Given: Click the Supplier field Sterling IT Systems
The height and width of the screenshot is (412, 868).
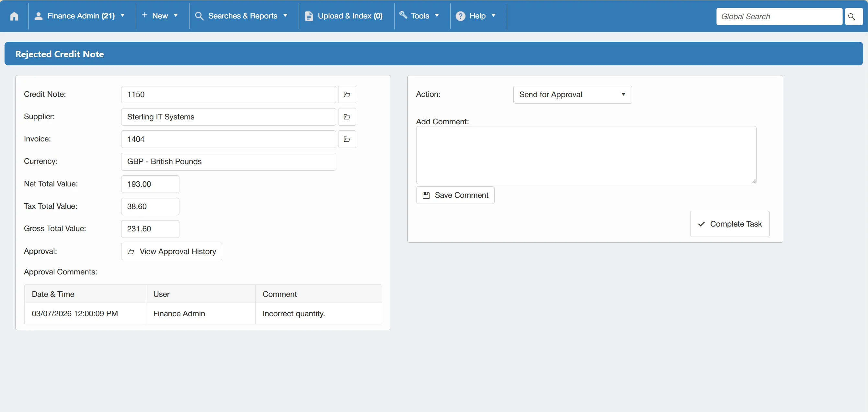Looking at the screenshot, I should coord(228,117).
